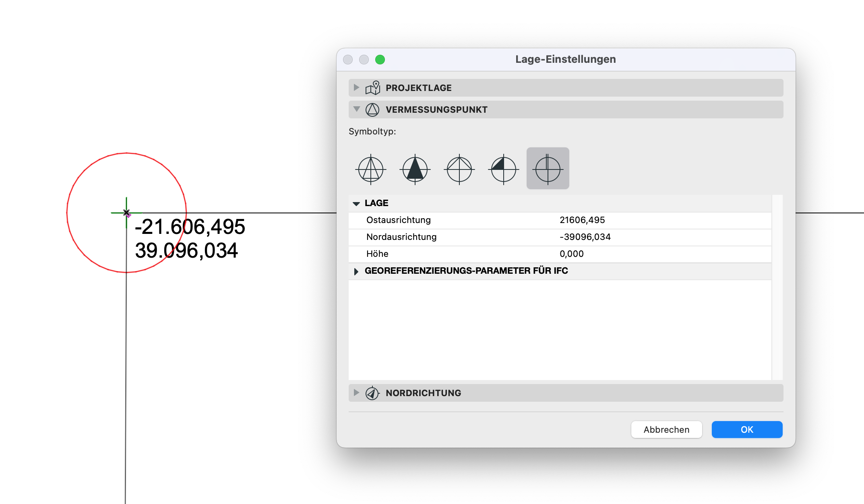Click the Nordrichtung compass icon

372,393
